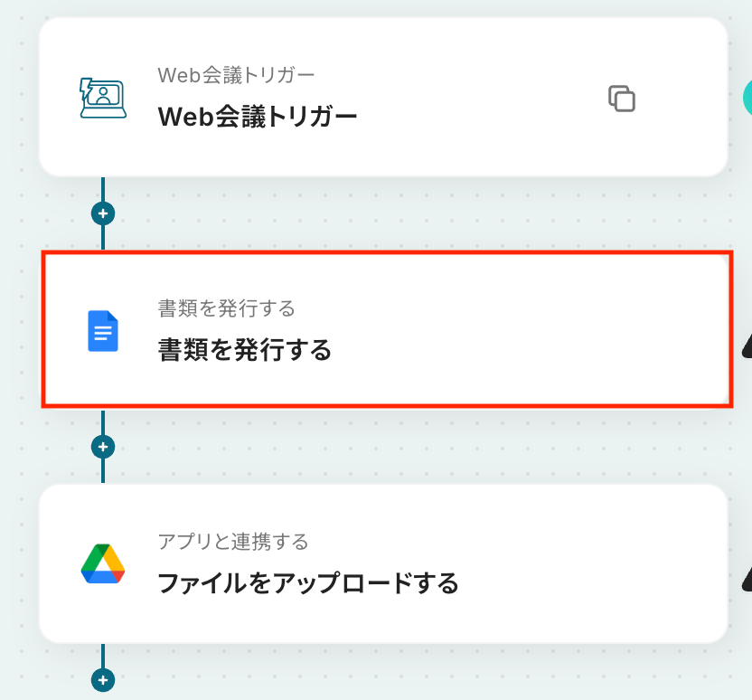The image size is (752, 700).
Task: Click the bold ファイルをアップロードする title
Action: point(308,583)
